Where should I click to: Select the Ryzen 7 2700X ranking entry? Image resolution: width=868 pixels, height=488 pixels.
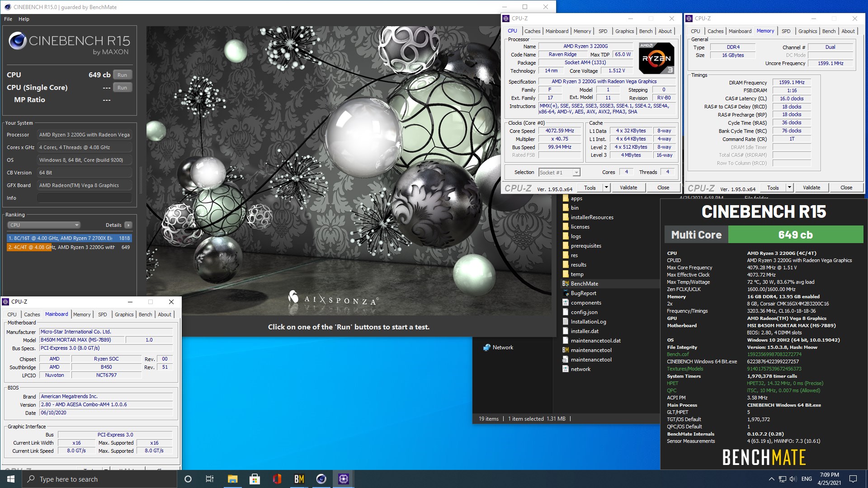point(69,238)
